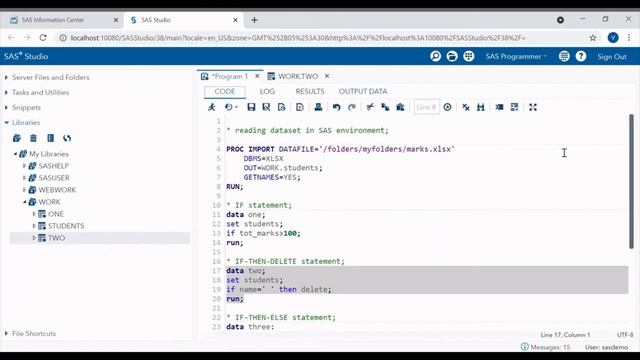
Task: Close the Program 1 tab
Action: [257, 76]
